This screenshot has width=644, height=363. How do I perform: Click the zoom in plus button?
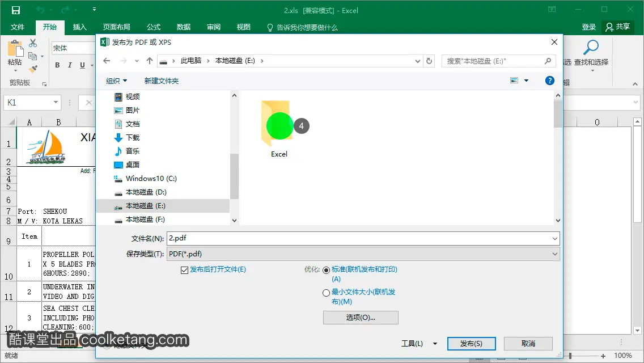point(603,356)
